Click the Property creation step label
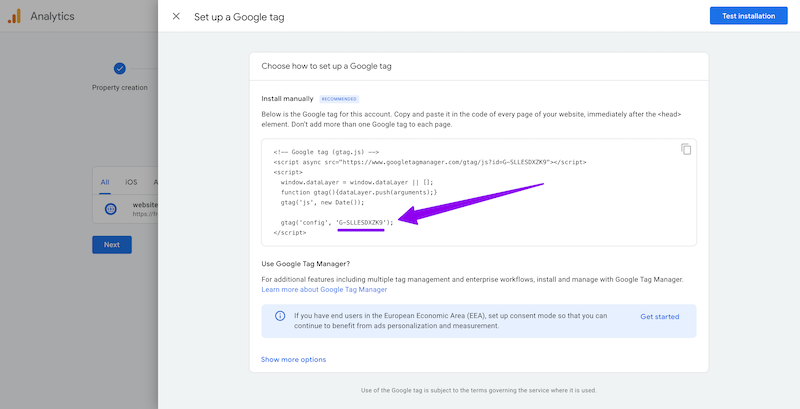 119,87
